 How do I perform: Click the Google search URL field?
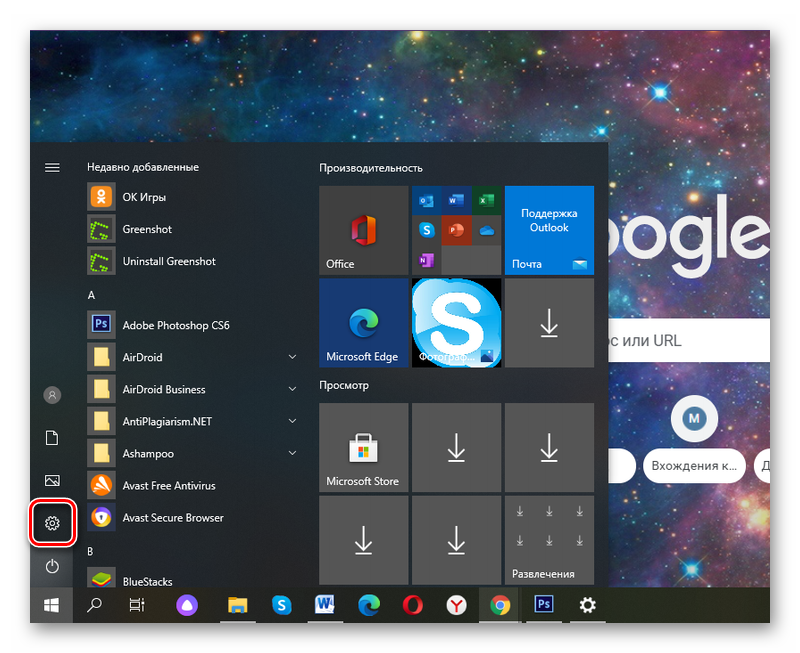(x=688, y=341)
